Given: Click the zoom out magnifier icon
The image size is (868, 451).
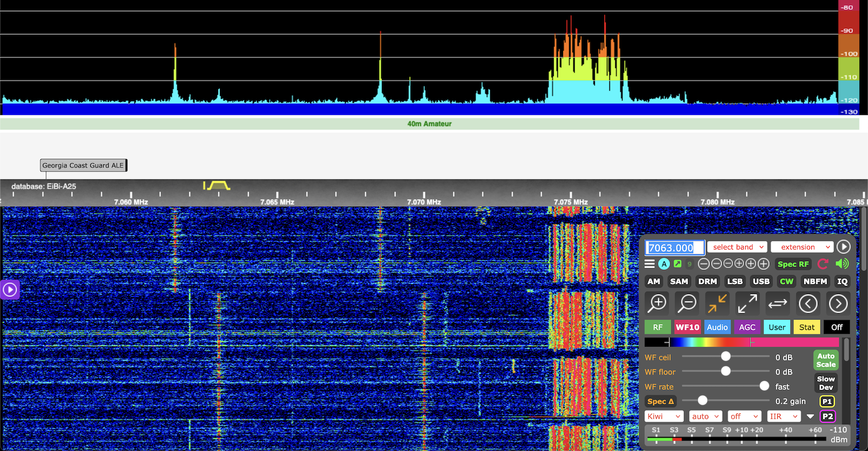Looking at the screenshot, I should (687, 303).
